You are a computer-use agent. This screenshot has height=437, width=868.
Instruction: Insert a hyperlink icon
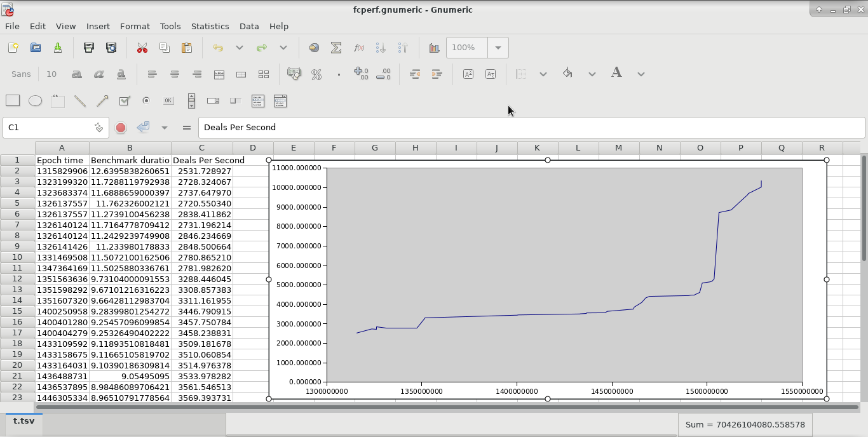pyautogui.click(x=314, y=48)
